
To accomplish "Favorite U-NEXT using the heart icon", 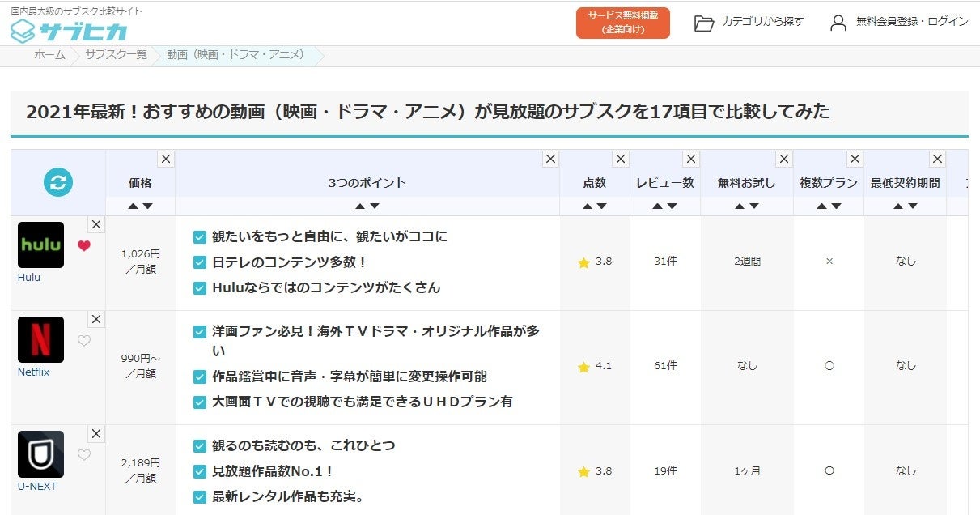I will click(x=84, y=455).
